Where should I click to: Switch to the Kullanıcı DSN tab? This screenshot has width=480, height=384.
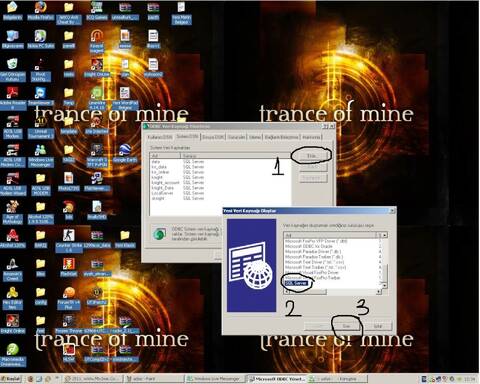point(160,137)
